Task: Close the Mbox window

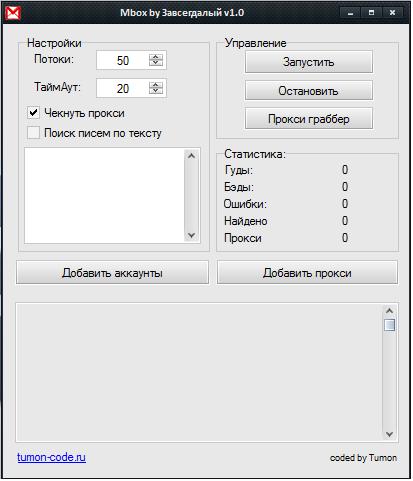Action: (393, 13)
